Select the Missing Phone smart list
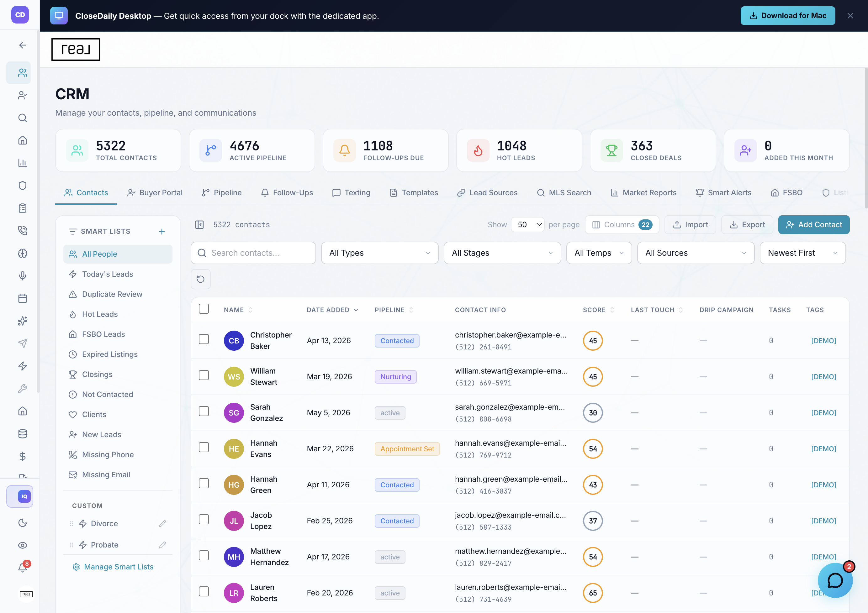868x613 pixels. pos(118,455)
